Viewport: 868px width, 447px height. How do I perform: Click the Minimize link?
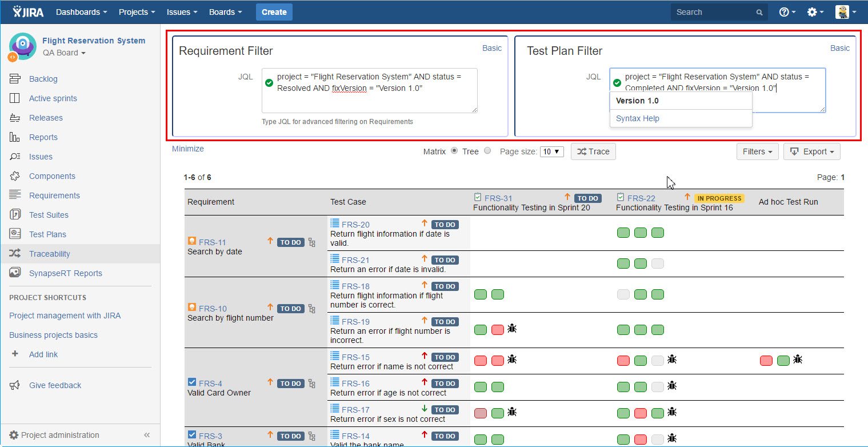point(188,149)
